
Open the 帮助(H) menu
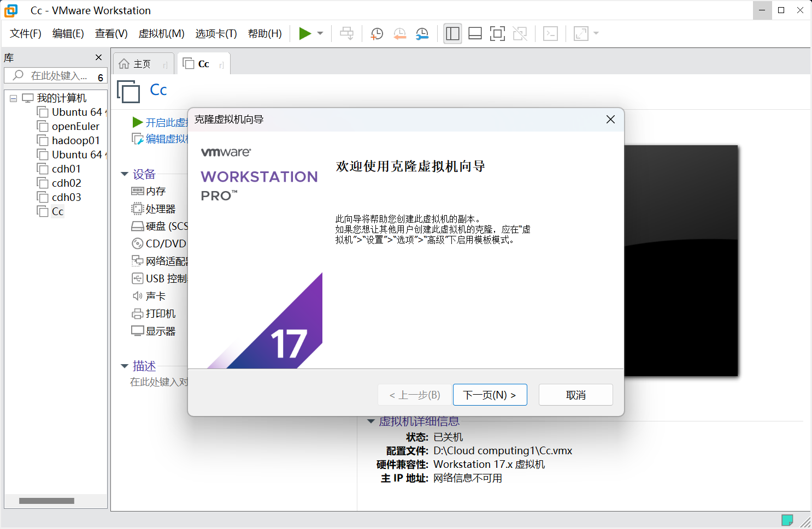pos(265,34)
